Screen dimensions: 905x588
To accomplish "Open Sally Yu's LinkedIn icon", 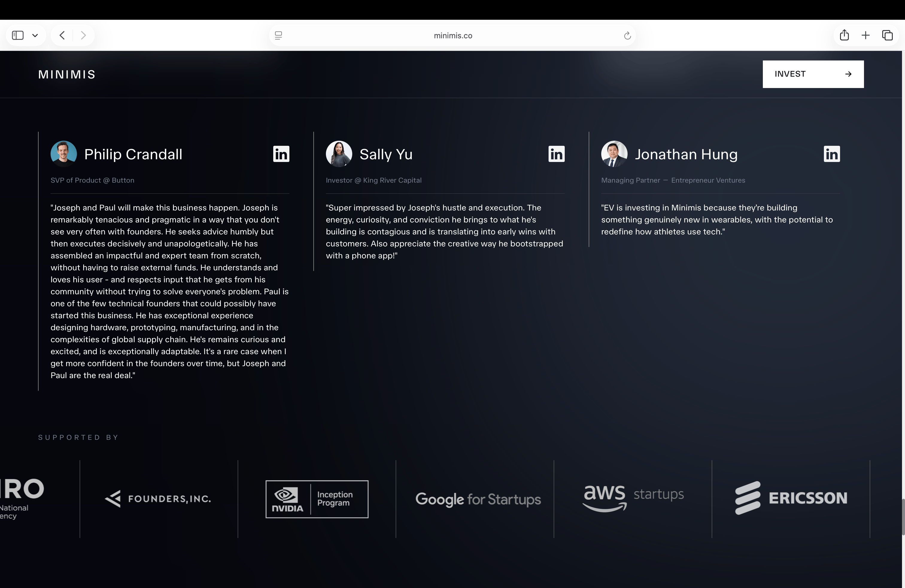I will pos(556,154).
